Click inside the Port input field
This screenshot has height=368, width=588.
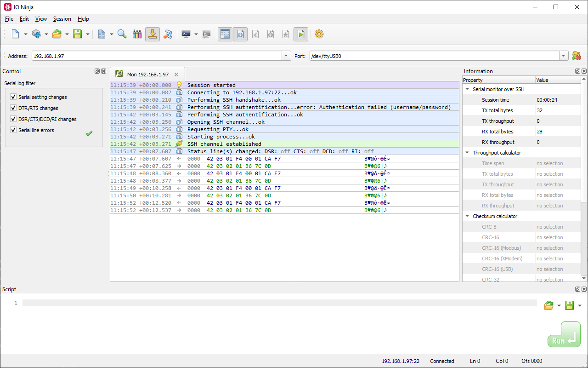[435, 56]
